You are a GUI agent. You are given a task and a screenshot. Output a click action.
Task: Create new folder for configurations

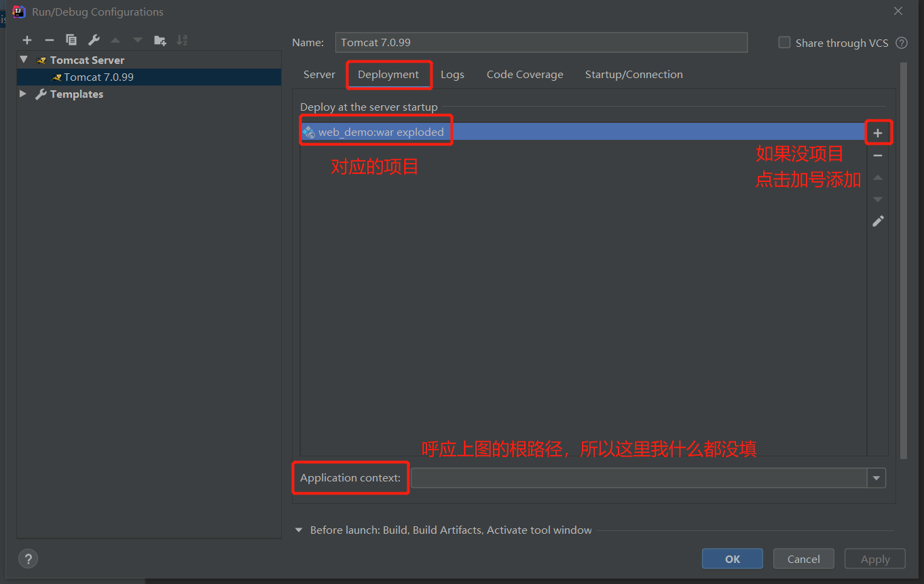click(x=160, y=40)
